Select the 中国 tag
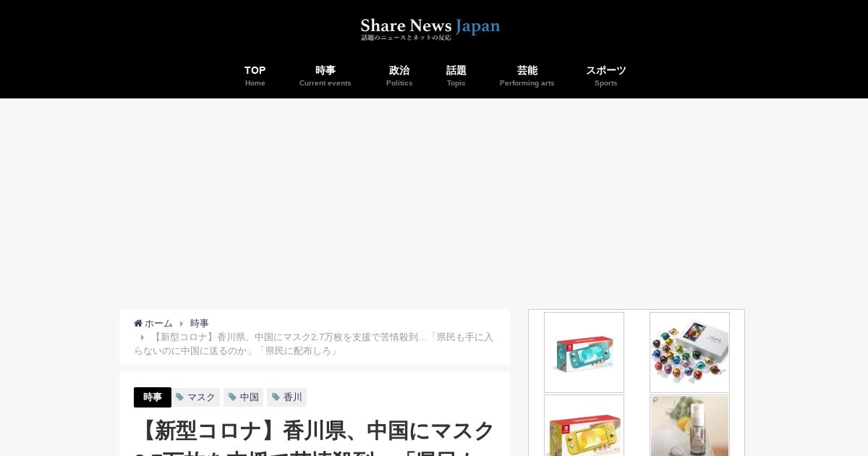Image resolution: width=868 pixels, height=456 pixels. click(x=243, y=397)
